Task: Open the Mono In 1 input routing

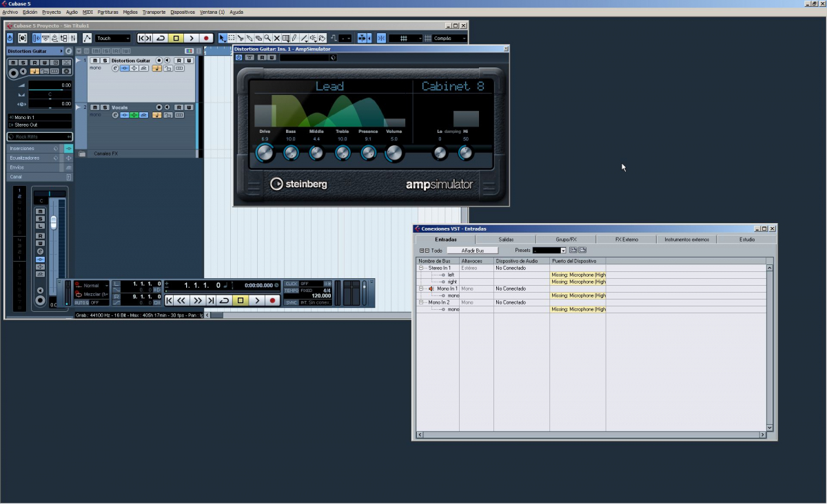Action: pos(40,118)
